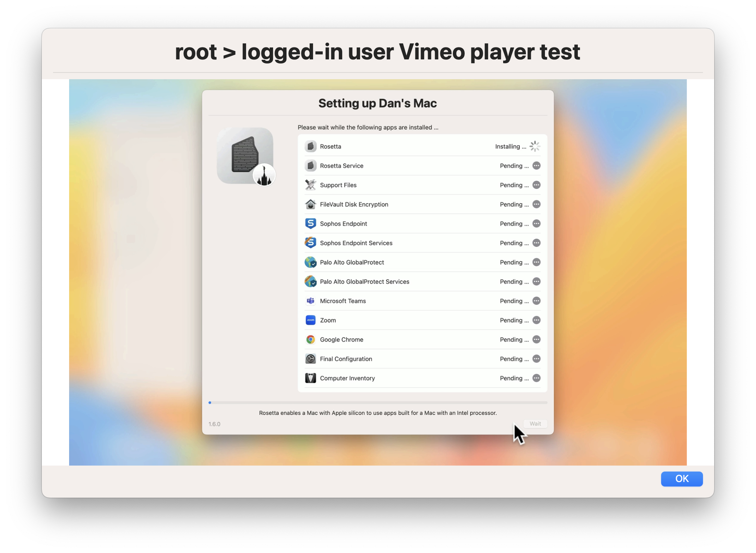This screenshot has height=553, width=756.
Task: Click the installing spinner beside Rosetta
Action: tap(535, 146)
